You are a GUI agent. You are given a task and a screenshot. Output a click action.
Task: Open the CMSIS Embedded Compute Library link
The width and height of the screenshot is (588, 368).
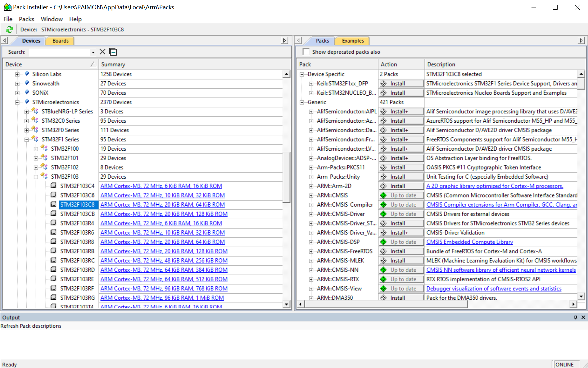(469, 242)
